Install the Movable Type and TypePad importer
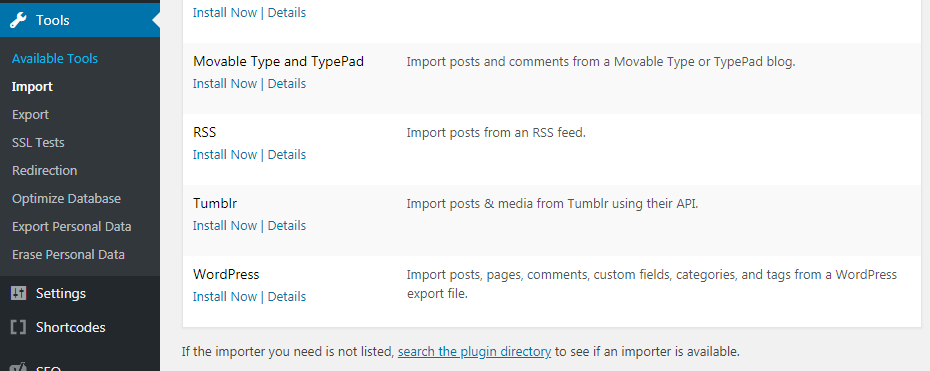Image resolution: width=930 pixels, height=371 pixels. tap(225, 84)
